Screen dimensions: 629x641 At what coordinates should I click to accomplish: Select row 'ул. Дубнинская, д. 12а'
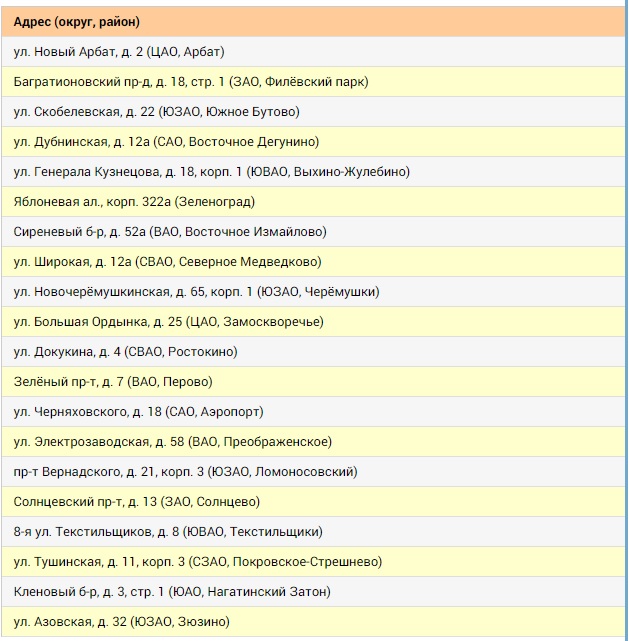(x=313, y=142)
